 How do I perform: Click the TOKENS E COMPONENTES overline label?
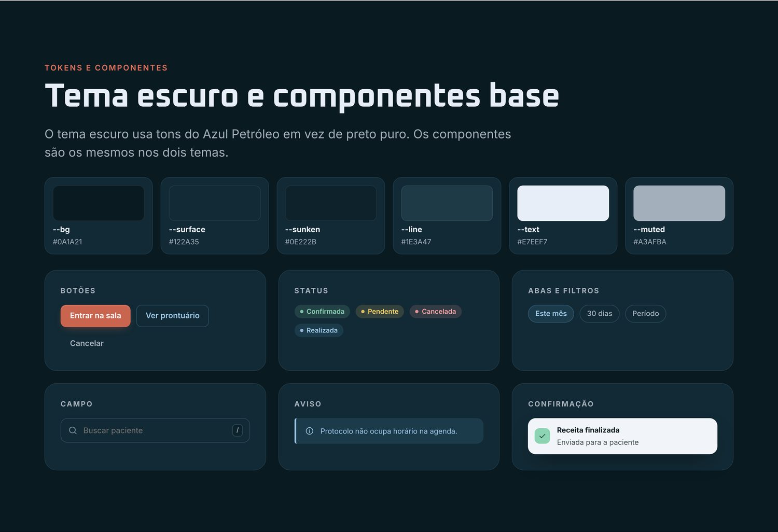[106, 68]
